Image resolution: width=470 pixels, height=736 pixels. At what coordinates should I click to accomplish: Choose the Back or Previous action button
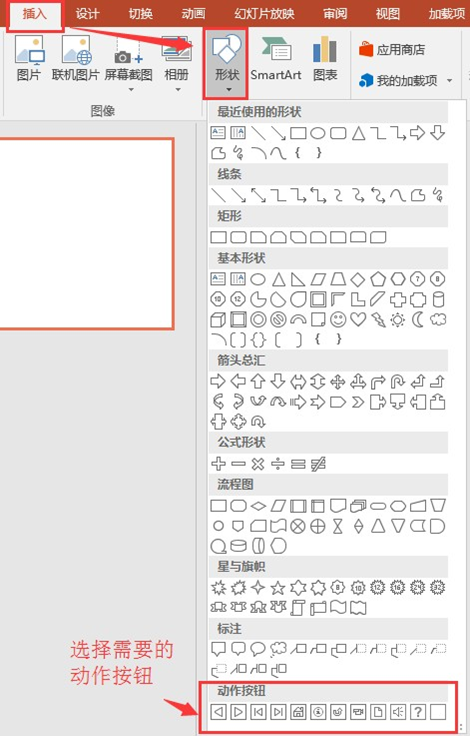click(x=218, y=712)
